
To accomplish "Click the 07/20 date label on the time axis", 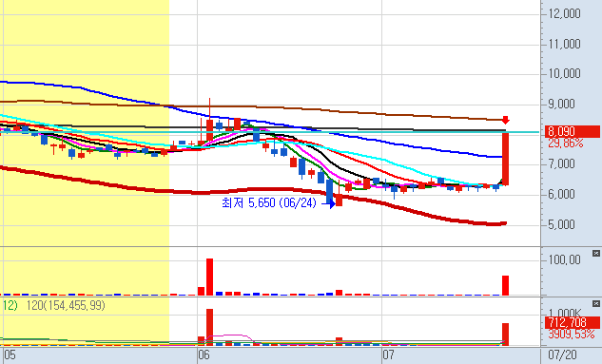I will [x=562, y=354].
